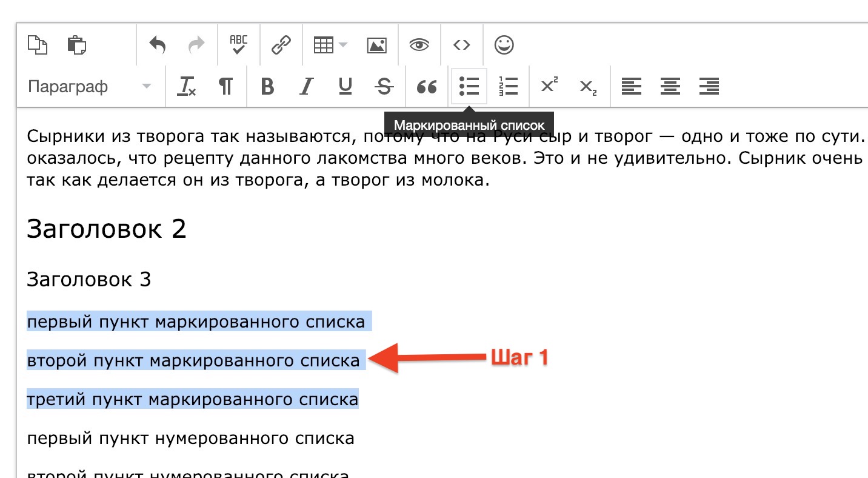Toggle superscript formatting
The image size is (868, 478).
[549, 86]
